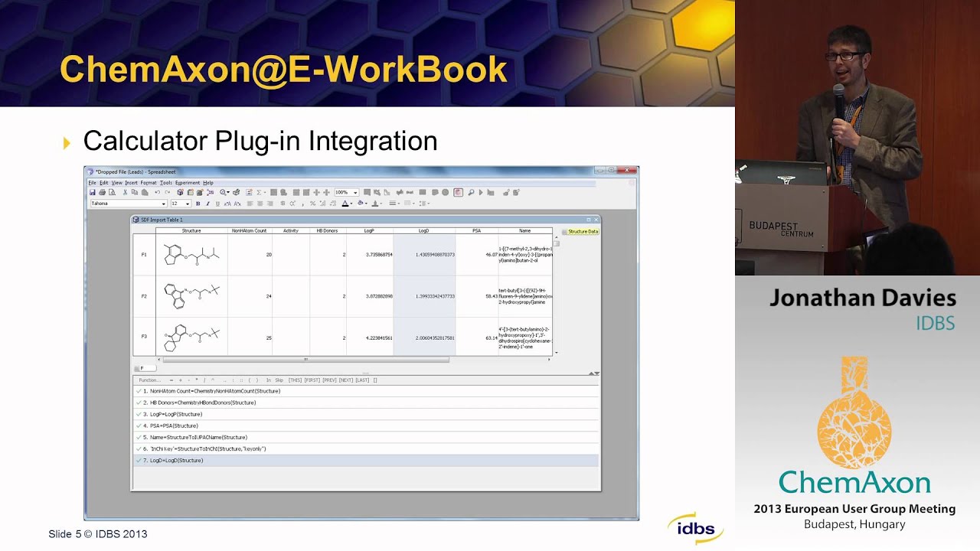
Task: Select formula 7 LogD=LogD(Structure)
Action: point(366,461)
